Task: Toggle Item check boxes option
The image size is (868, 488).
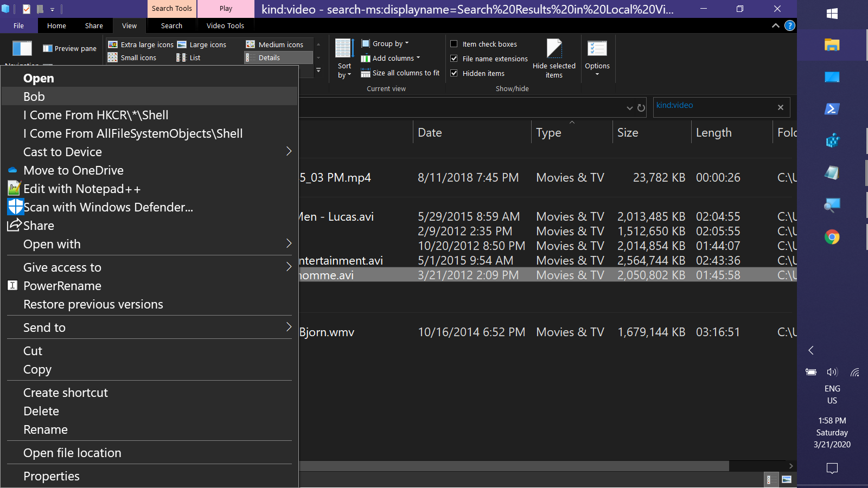Action: coord(484,44)
